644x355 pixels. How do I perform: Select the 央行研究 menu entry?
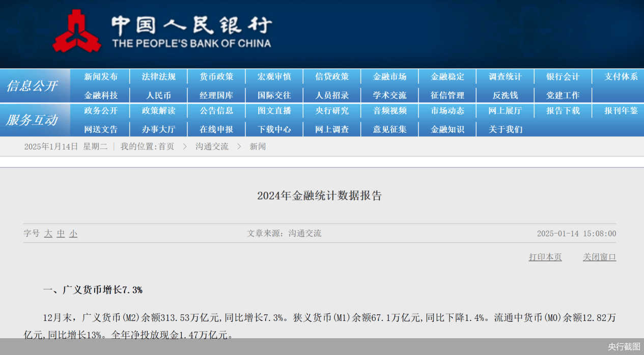[331, 111]
